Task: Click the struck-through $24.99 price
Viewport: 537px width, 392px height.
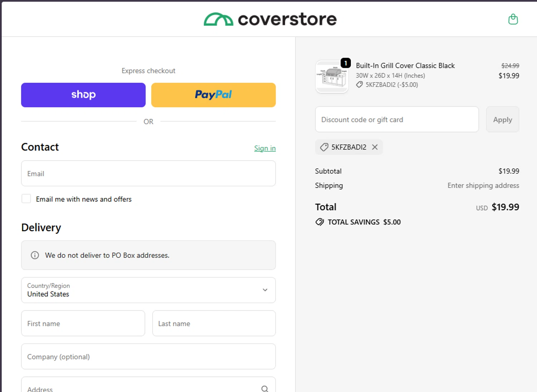Action: point(510,66)
